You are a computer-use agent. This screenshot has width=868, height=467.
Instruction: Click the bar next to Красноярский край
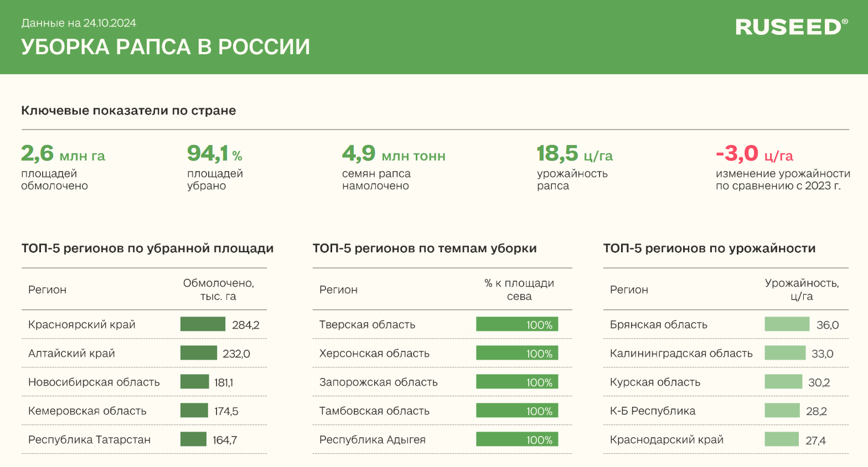(203, 324)
